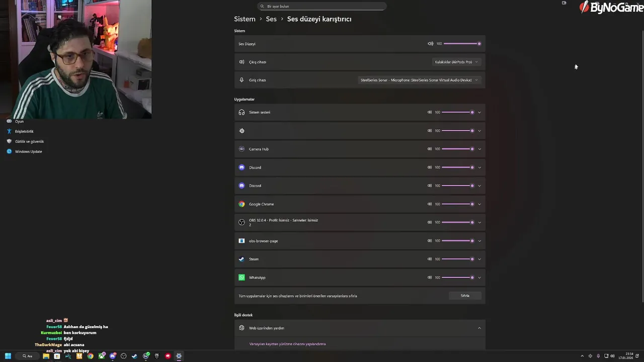Expand the Camera Hub volume options

[479, 149]
